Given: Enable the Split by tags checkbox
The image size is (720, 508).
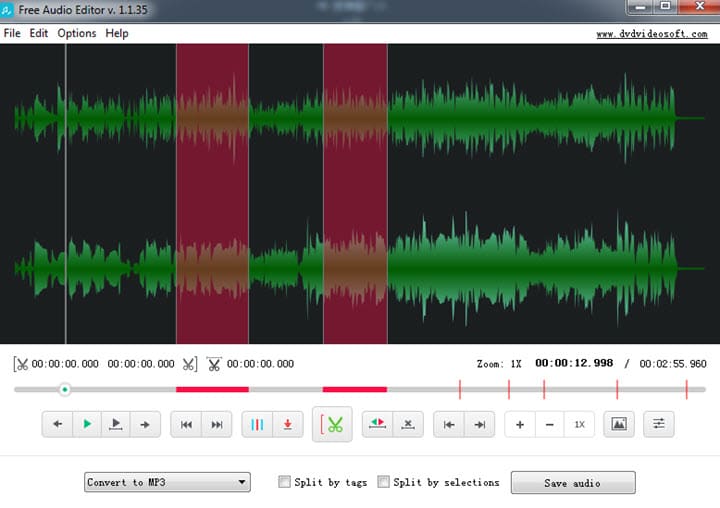Looking at the screenshot, I should coord(285,482).
